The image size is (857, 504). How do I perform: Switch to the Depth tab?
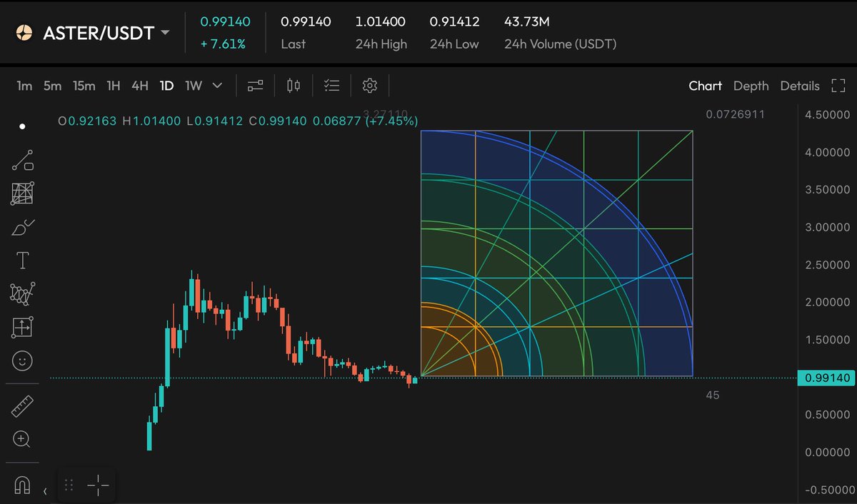tap(751, 86)
